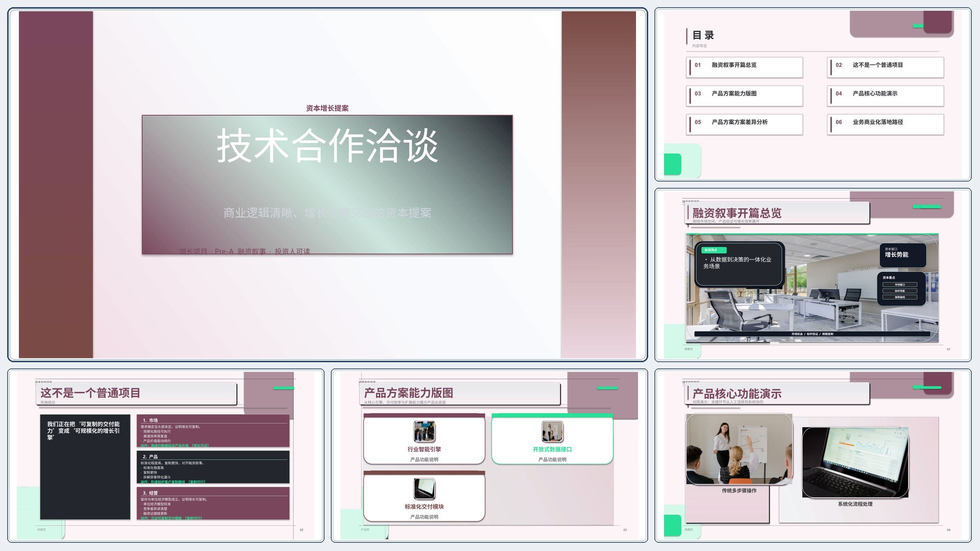Click the laptop dashboard photo
This screenshot has width=980, height=551.
[855, 462]
